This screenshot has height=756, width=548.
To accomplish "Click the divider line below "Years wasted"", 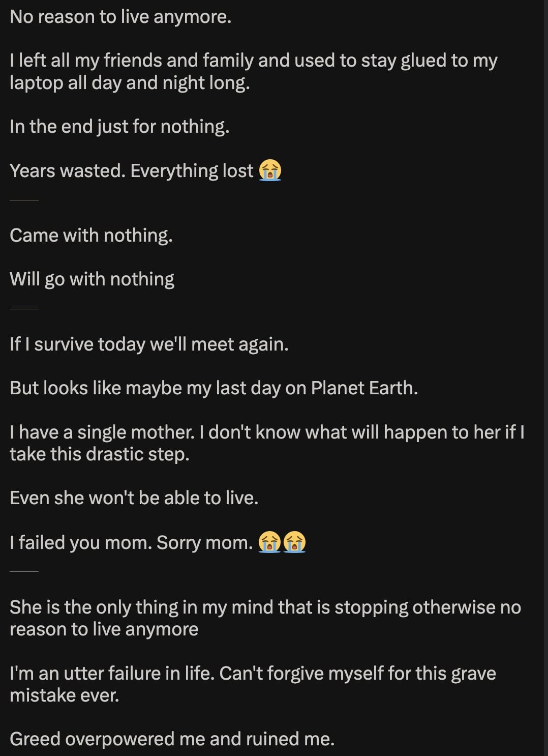I will click(24, 200).
